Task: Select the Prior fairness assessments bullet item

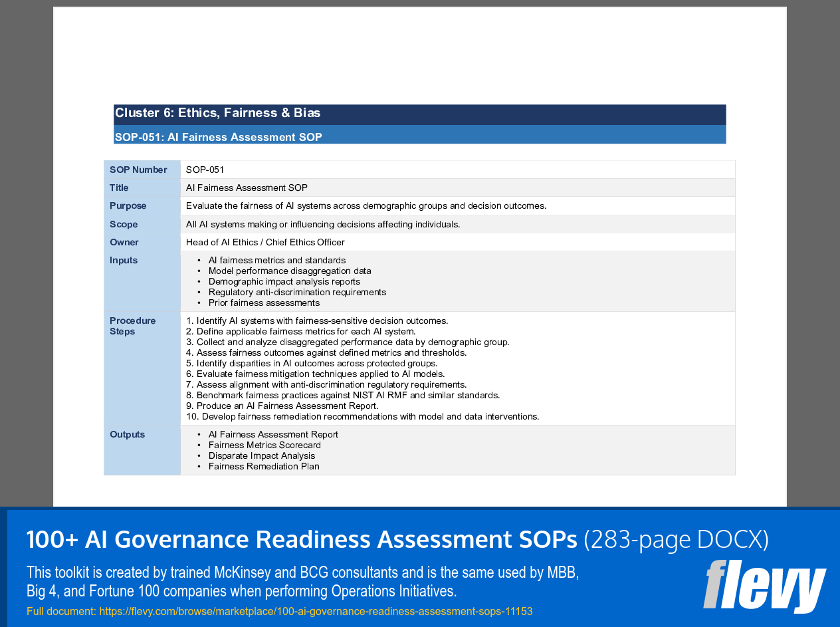Action: tap(266, 303)
